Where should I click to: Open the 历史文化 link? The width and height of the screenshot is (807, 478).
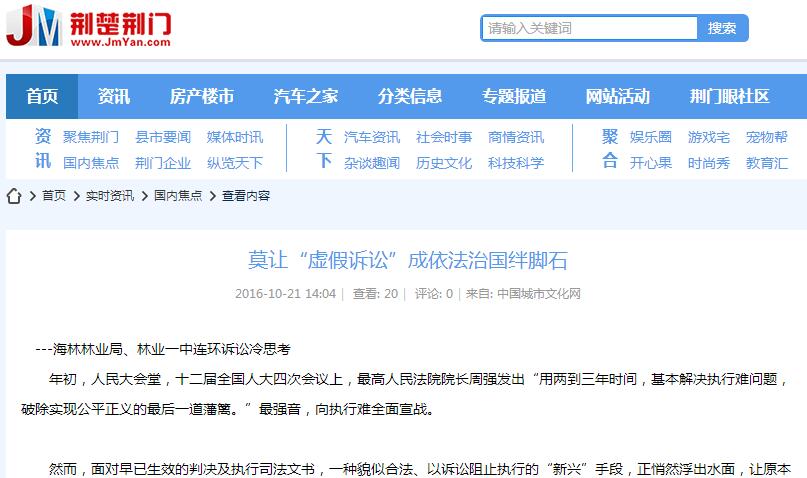[x=444, y=163]
